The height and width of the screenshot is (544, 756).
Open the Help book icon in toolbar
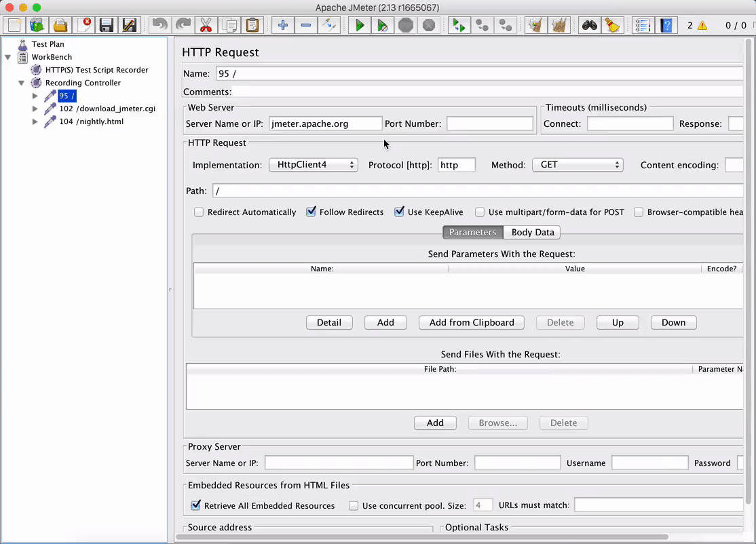666,26
